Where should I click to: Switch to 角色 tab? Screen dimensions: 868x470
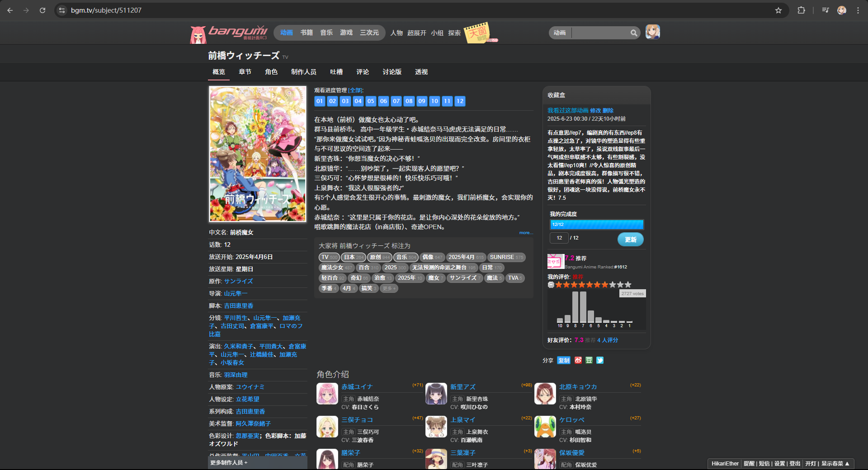coord(271,72)
